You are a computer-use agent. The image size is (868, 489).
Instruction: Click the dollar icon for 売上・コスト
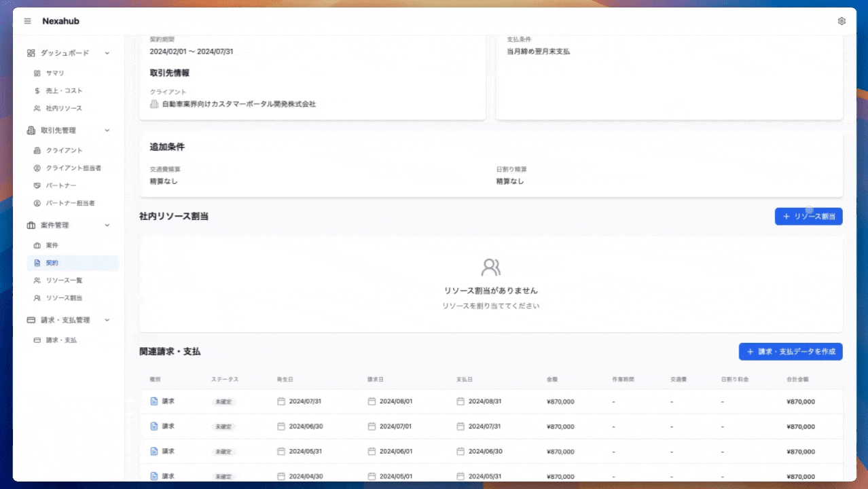tap(37, 90)
